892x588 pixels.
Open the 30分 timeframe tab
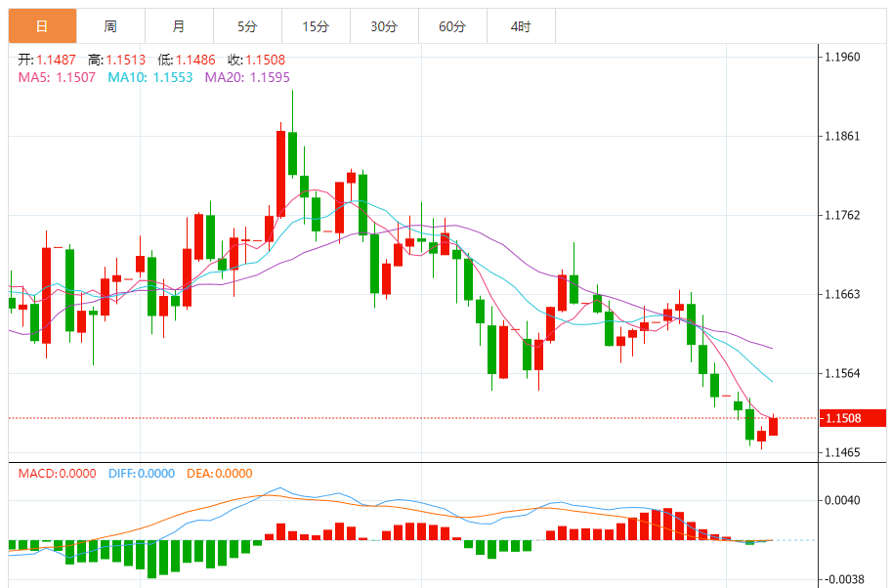(x=384, y=26)
